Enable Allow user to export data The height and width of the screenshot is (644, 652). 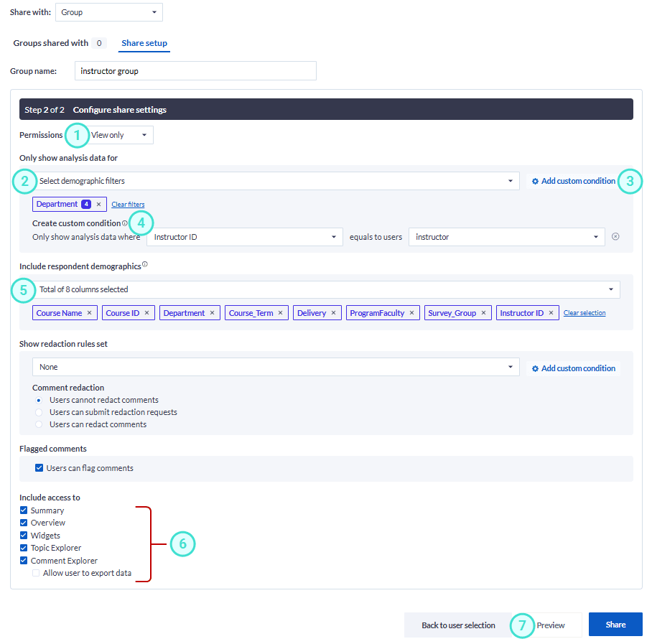pyautogui.click(x=36, y=573)
